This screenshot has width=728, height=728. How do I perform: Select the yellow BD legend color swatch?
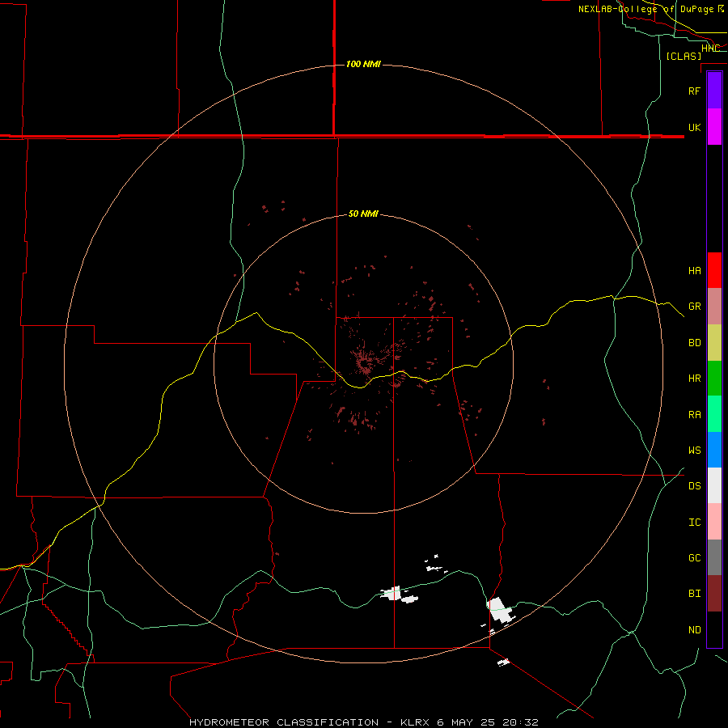point(714,343)
